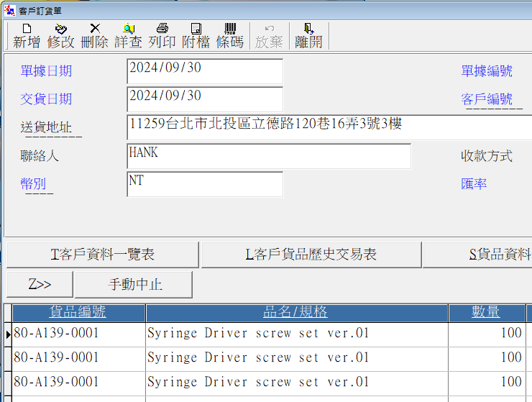Click the 貨品編號 column header
Image resolution: width=532 pixels, height=402 pixels.
tap(78, 312)
